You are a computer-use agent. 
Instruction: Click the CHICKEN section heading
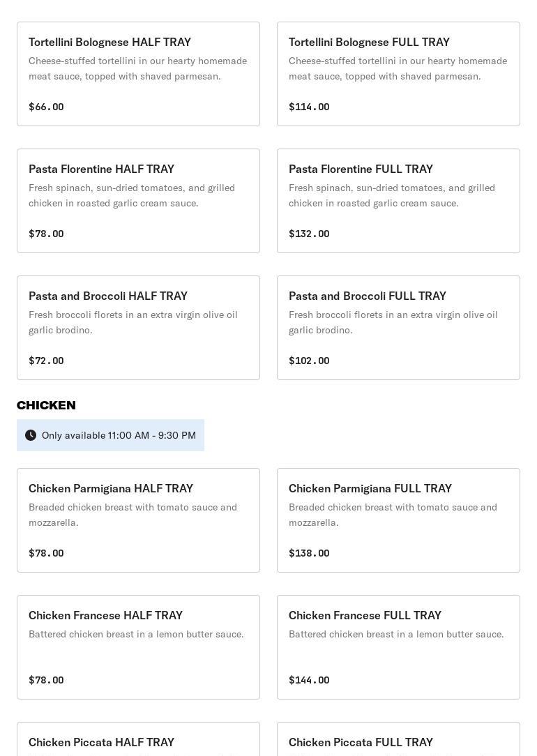(x=46, y=405)
